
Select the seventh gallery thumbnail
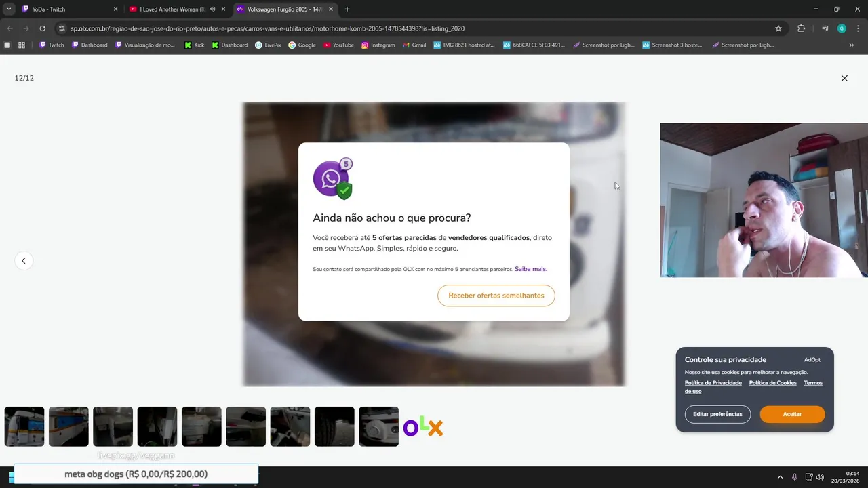point(290,426)
